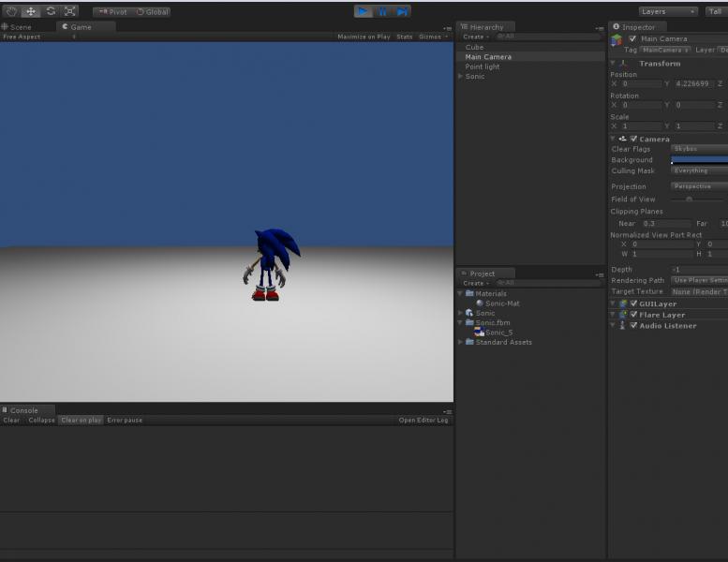
Task: Click the Pause button
Action: (382, 11)
